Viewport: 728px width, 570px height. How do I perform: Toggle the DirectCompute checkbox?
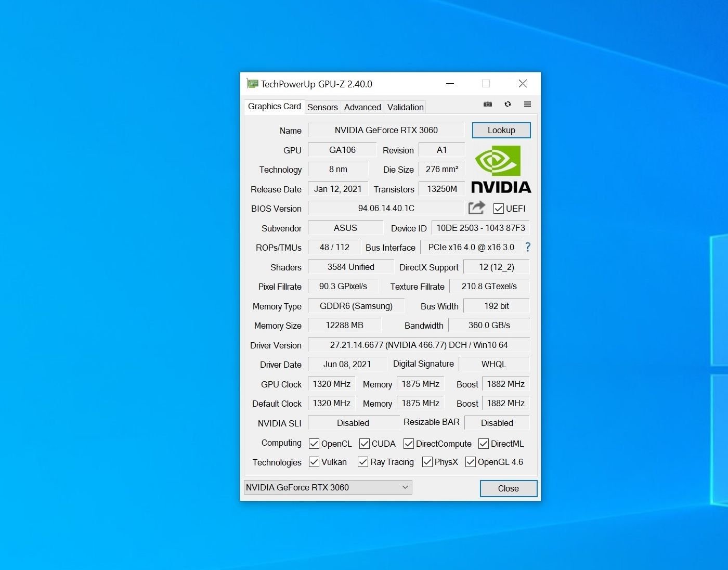click(x=409, y=444)
